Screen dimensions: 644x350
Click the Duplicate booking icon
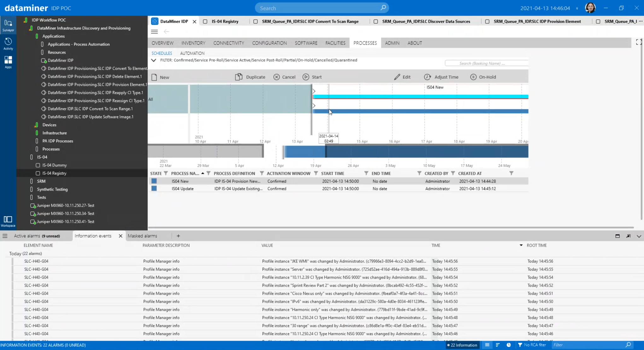[239, 77]
